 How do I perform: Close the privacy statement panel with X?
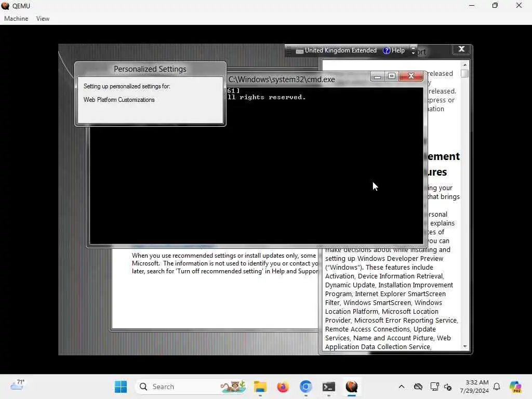click(x=461, y=49)
